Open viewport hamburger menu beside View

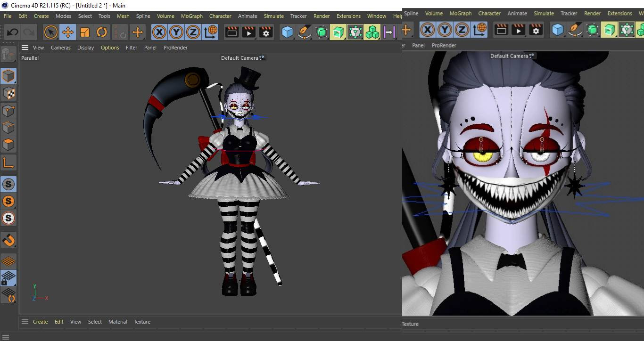[x=25, y=48]
